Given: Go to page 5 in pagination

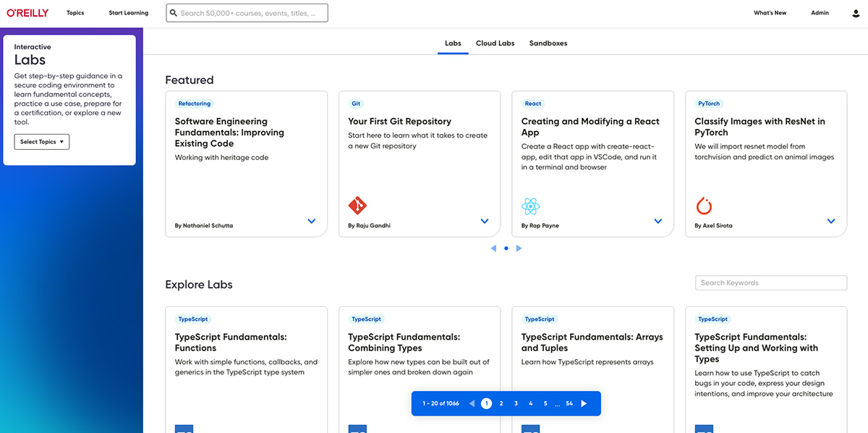Looking at the screenshot, I should point(545,403).
